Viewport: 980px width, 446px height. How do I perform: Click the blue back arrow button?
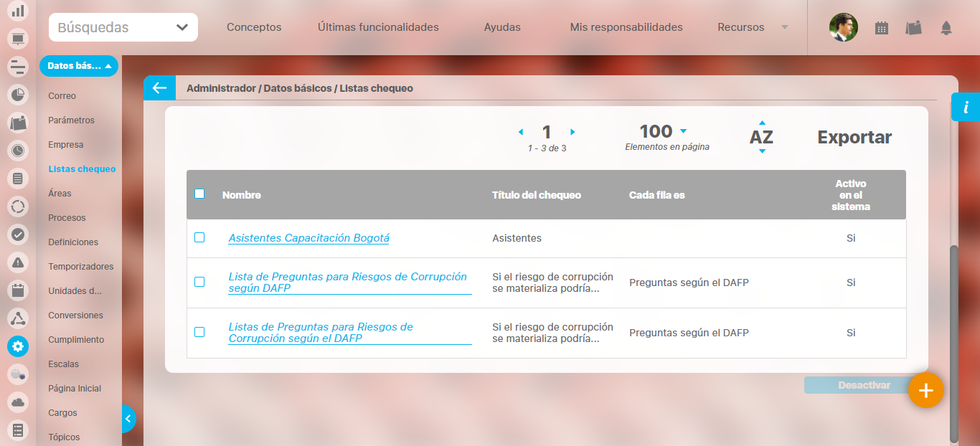point(159,88)
